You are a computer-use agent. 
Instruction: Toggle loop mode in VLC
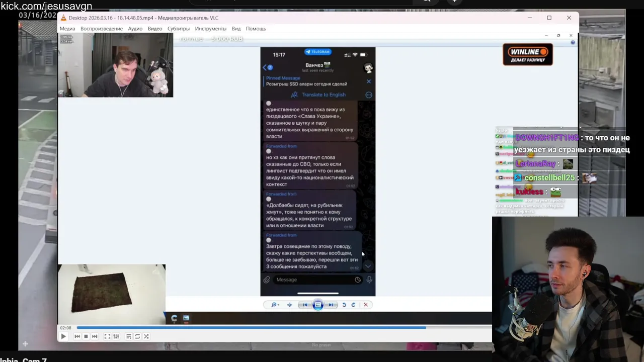click(x=137, y=336)
